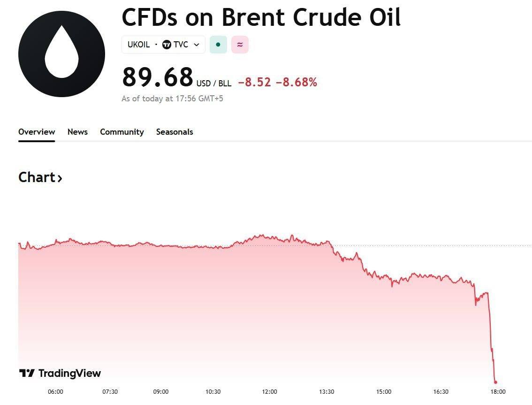532x405 pixels.
Task: Click the 18:00 time axis label
Action: point(498,392)
